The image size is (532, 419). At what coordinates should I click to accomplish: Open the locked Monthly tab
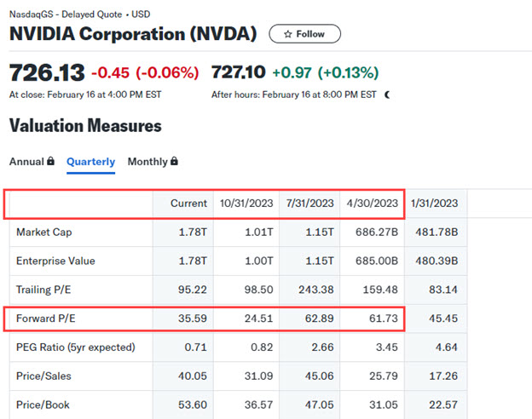[x=153, y=161]
